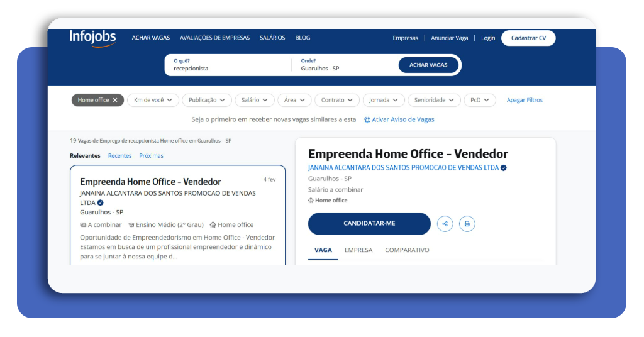Click the O quê job search field
This screenshot has height=337, width=644.
(226, 68)
